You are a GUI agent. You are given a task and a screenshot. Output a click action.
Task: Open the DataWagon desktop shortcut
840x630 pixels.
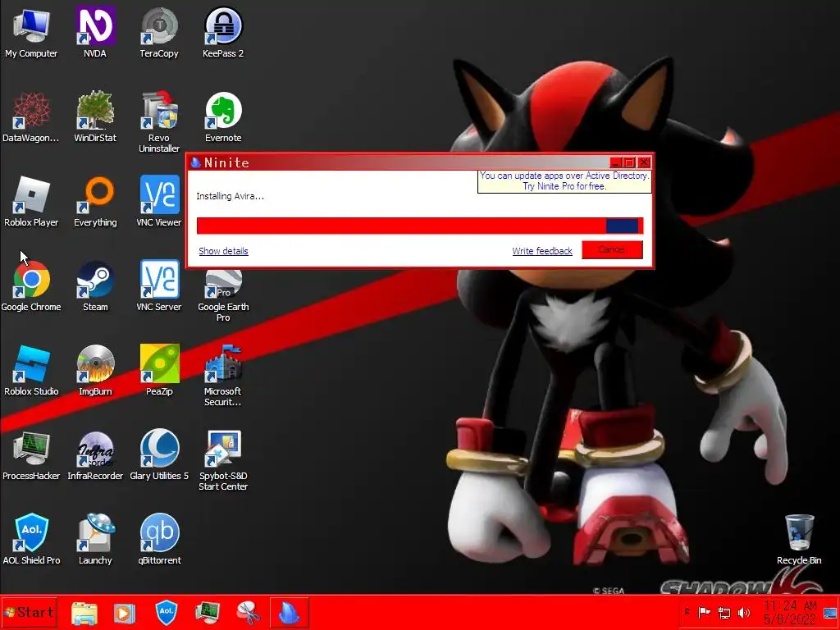[31, 116]
